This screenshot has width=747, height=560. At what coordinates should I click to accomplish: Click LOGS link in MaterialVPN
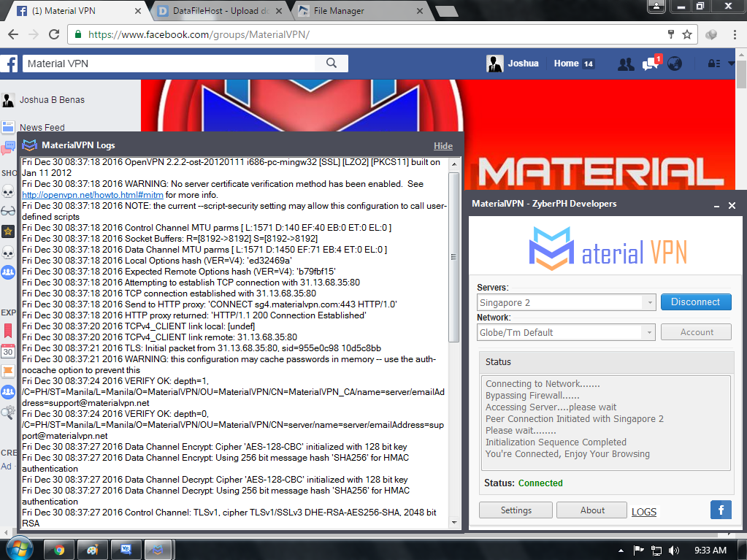click(643, 512)
